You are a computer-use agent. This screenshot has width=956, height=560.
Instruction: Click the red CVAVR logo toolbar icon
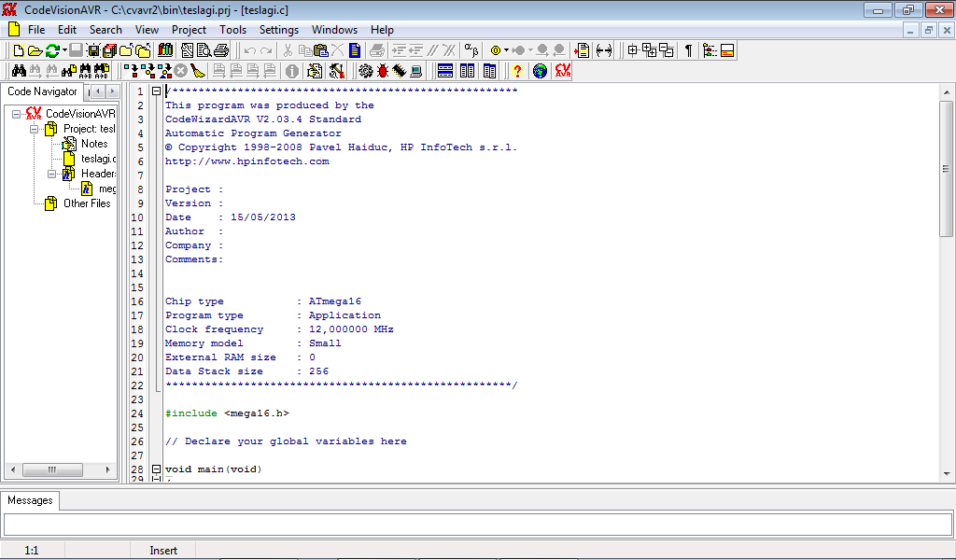[x=563, y=71]
